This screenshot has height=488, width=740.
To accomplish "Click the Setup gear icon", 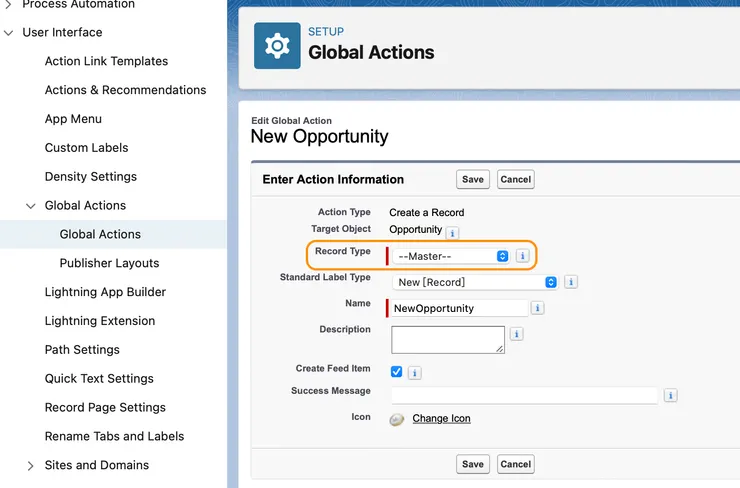I will tap(277, 45).
